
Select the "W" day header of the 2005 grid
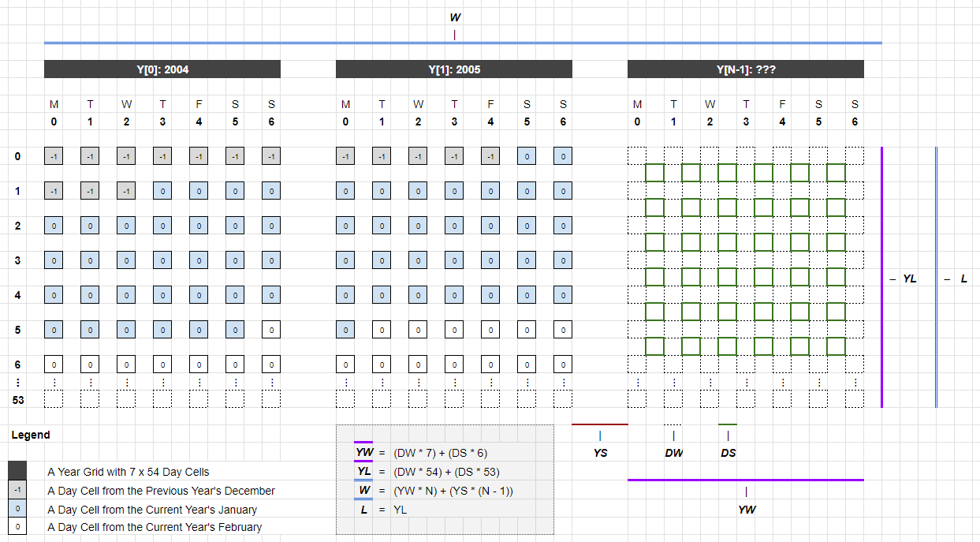click(x=418, y=104)
